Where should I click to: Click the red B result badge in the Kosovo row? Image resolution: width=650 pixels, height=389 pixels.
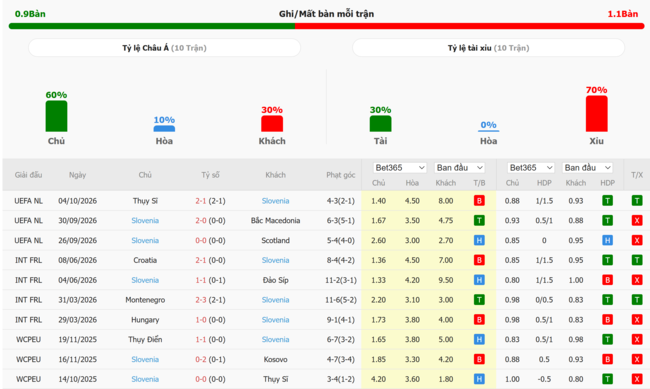click(479, 359)
